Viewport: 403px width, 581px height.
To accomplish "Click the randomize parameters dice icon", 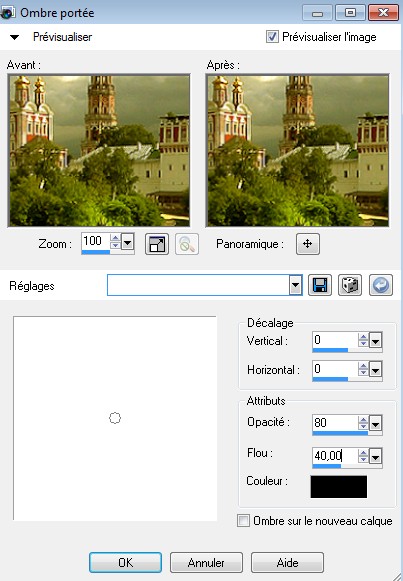I will click(350, 285).
